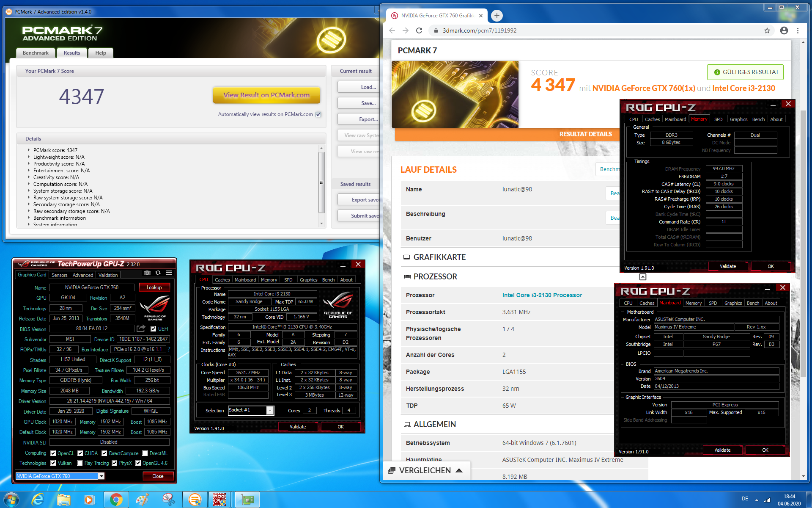This screenshot has width=812, height=508.
Task: Go back in the Chrome browser
Action: (392, 30)
